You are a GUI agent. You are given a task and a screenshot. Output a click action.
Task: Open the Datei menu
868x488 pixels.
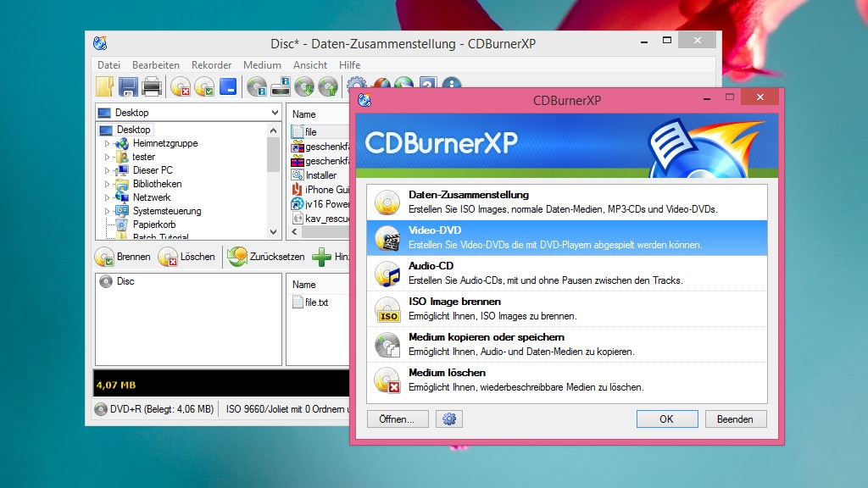point(108,64)
